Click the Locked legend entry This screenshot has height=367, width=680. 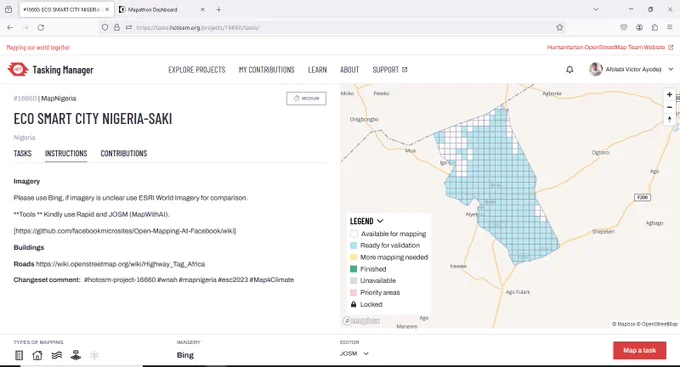366,305
